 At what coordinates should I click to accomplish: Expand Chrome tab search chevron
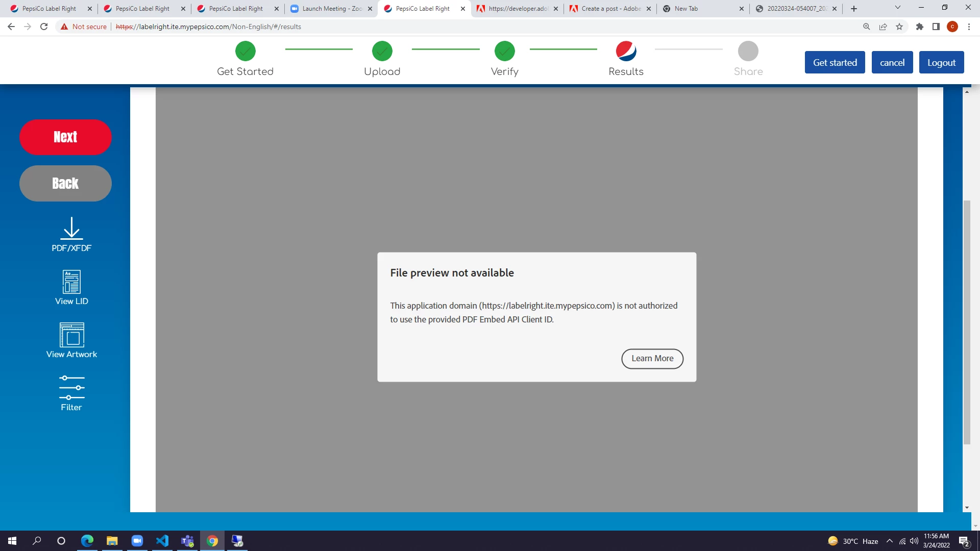coord(897,8)
